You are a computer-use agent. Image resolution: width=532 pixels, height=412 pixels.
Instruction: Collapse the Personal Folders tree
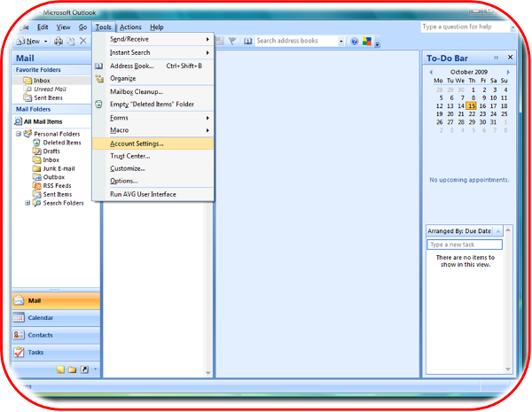pyautogui.click(x=19, y=134)
